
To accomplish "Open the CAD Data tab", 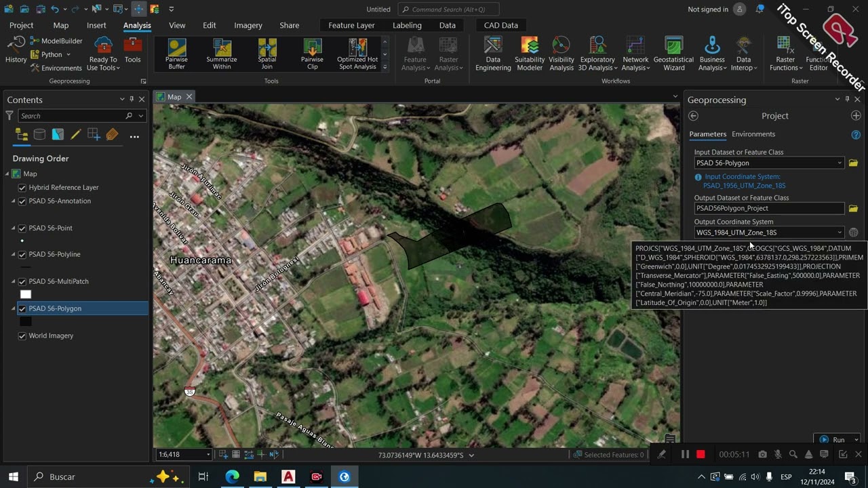I will tap(501, 25).
